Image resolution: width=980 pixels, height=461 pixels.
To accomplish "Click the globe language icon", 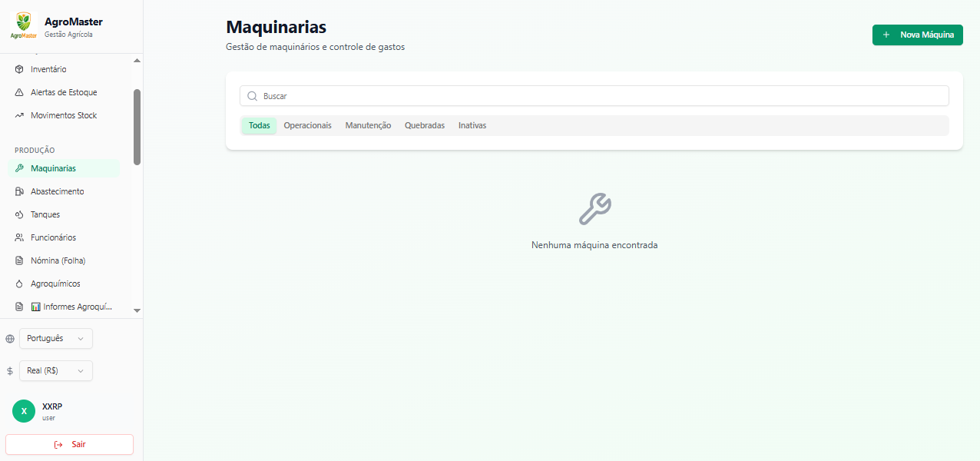I will coord(10,339).
